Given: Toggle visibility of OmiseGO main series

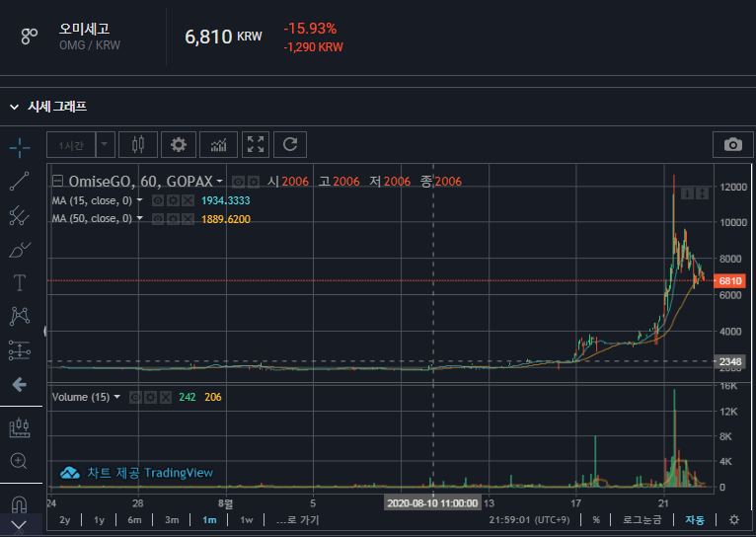Looking at the screenshot, I should click(238, 182).
